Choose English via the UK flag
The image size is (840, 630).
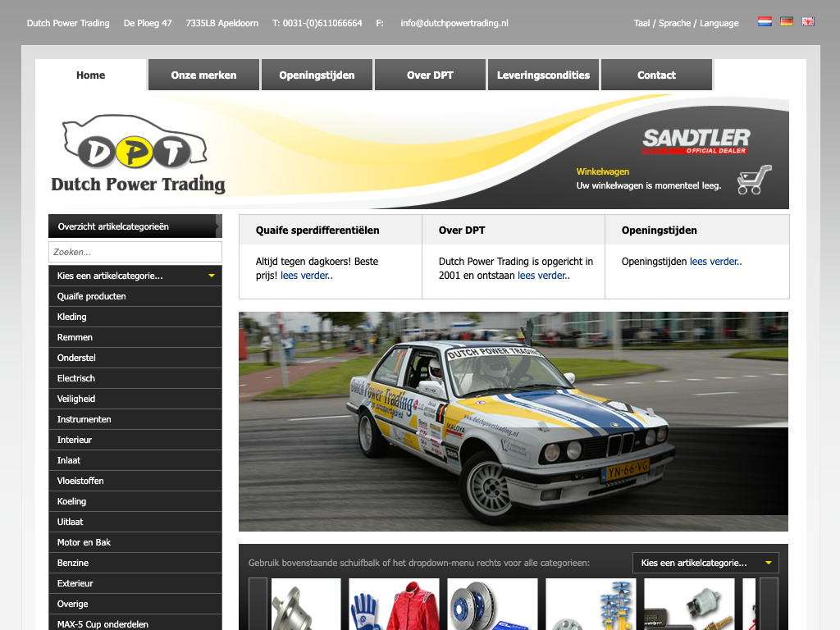point(808,22)
